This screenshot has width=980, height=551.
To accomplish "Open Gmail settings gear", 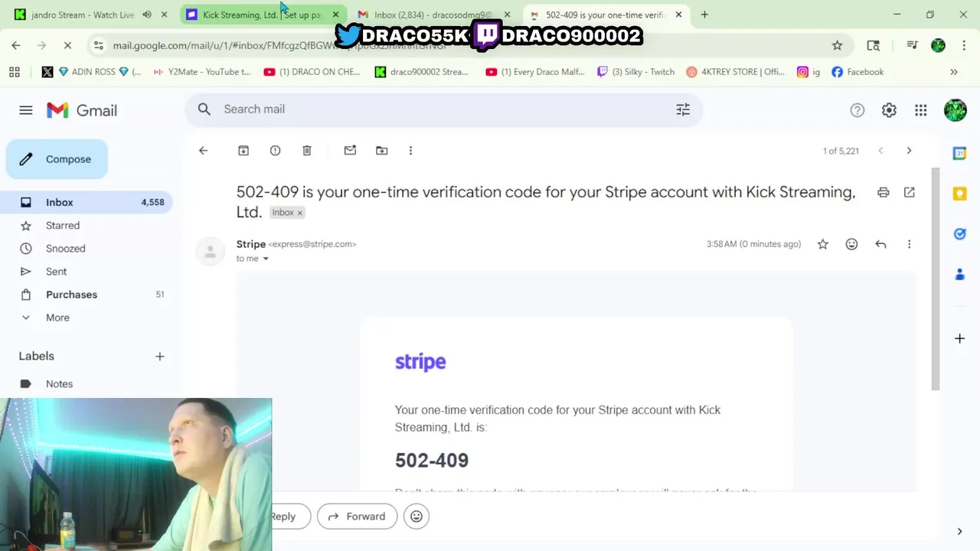I will click(x=889, y=110).
